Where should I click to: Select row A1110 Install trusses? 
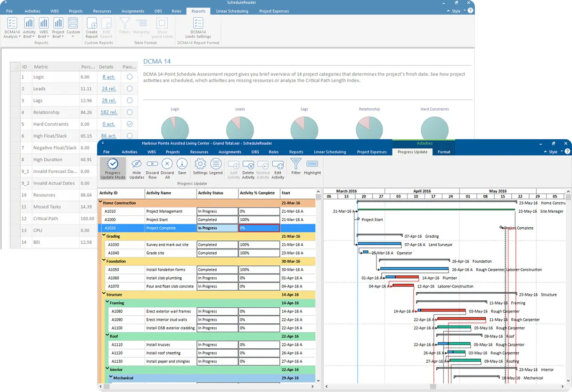[x=206, y=344]
